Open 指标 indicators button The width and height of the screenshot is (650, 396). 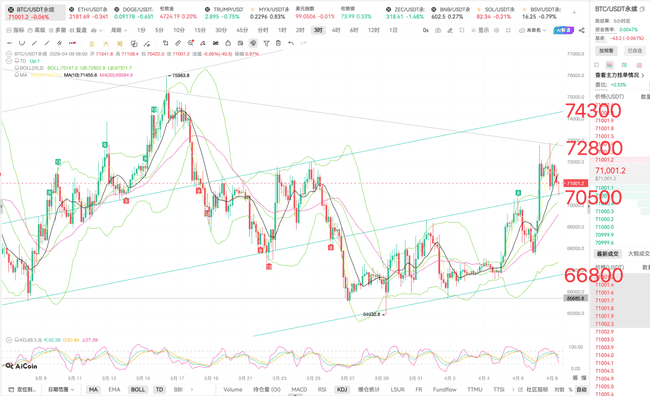15,30
